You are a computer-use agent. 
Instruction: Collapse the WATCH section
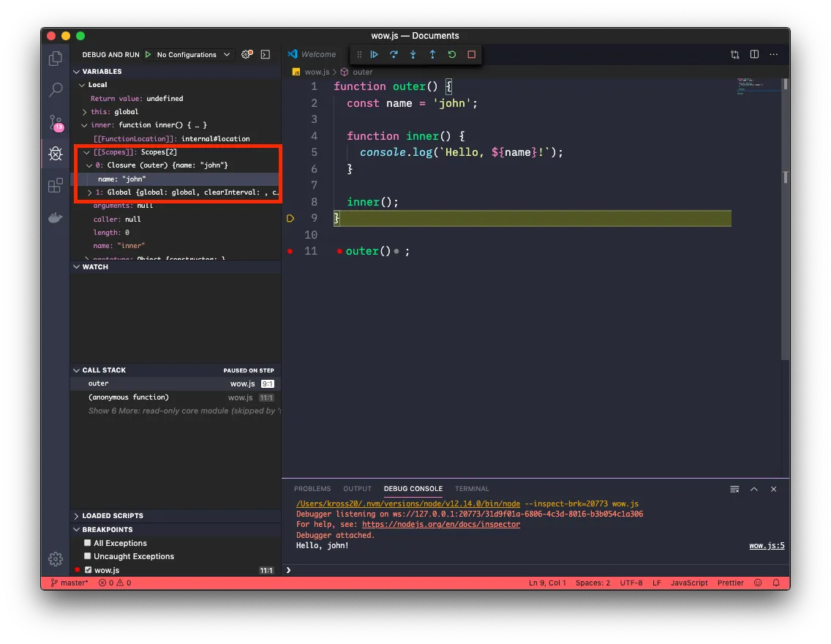[76, 266]
